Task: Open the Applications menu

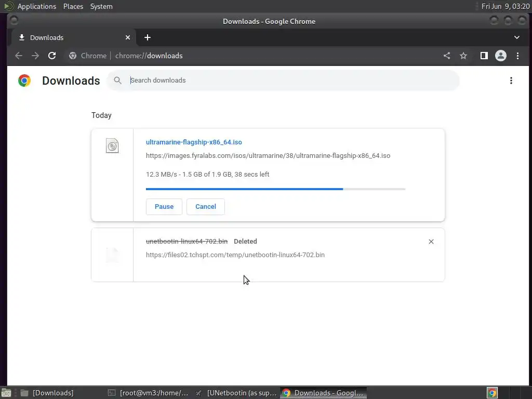Action: pos(37,6)
